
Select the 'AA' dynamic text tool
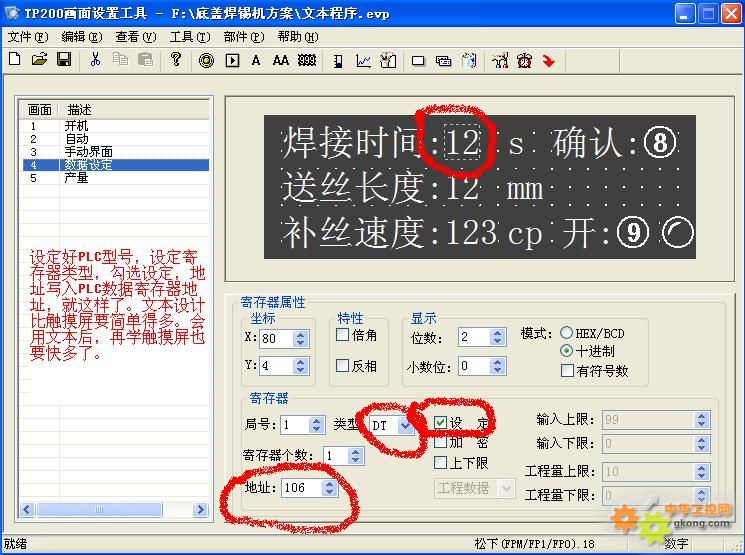point(280,60)
